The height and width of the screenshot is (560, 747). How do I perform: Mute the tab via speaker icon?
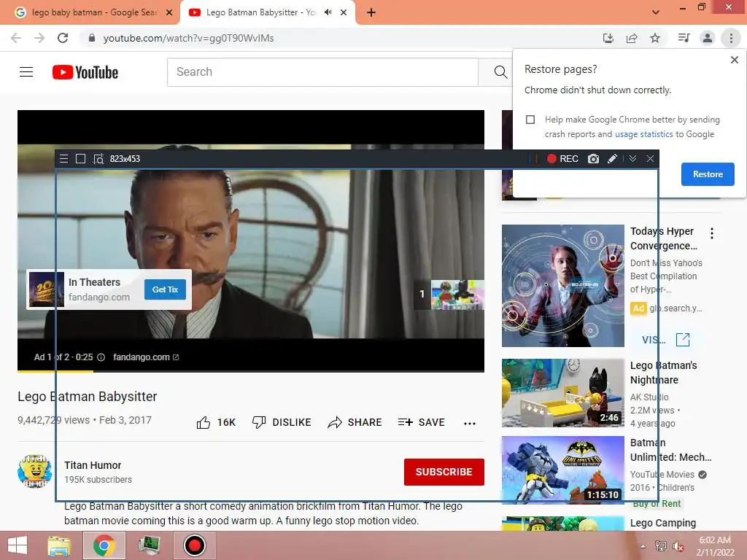click(x=328, y=12)
